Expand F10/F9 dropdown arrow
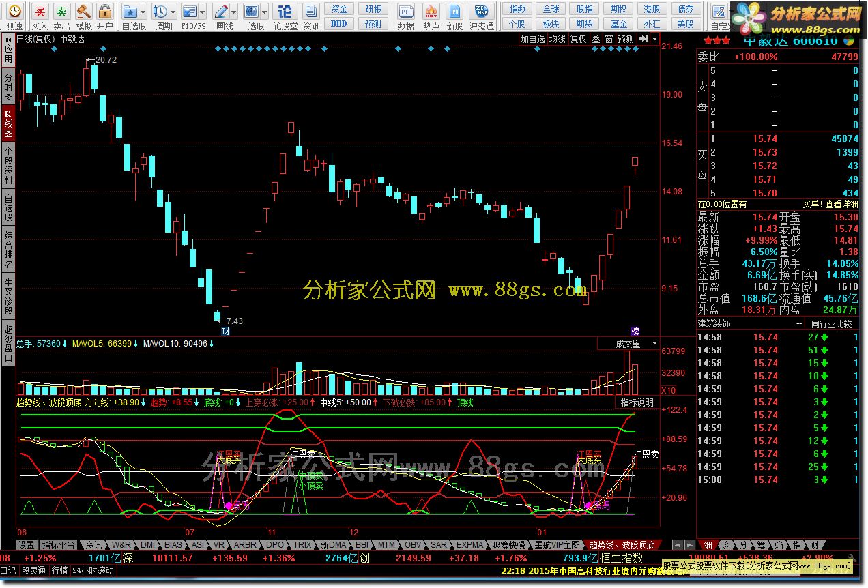Viewport: 868px width, 588px height. point(203,12)
